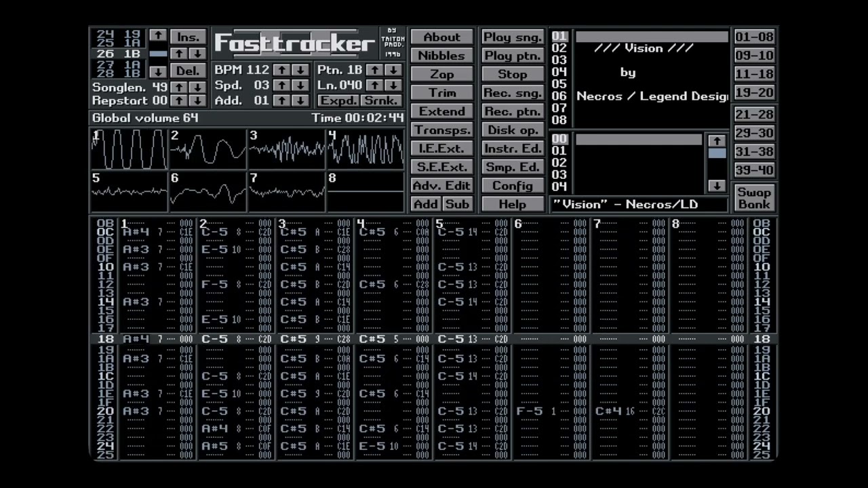Expand pattern with Expd. button
The height and width of the screenshot is (488, 868).
[338, 100]
